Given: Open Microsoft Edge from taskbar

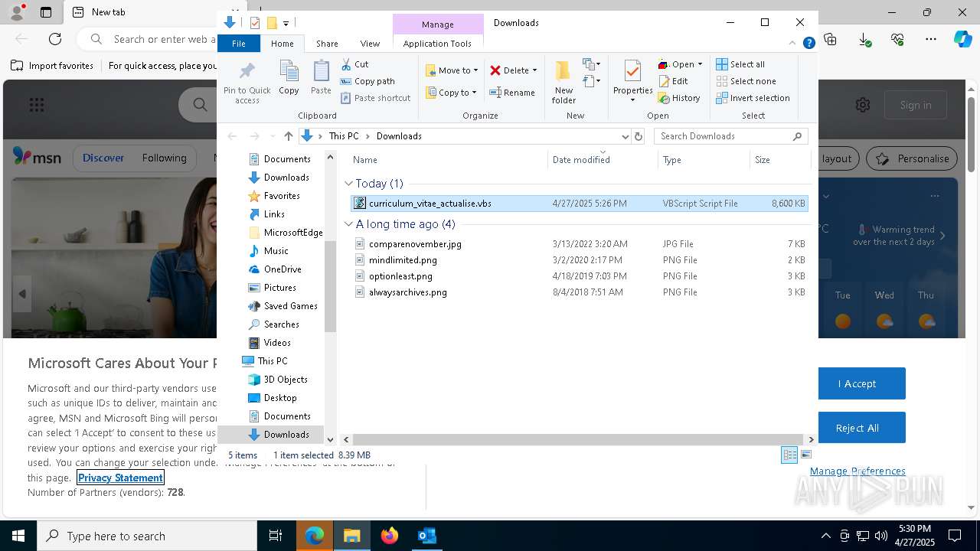Looking at the screenshot, I should (x=315, y=536).
